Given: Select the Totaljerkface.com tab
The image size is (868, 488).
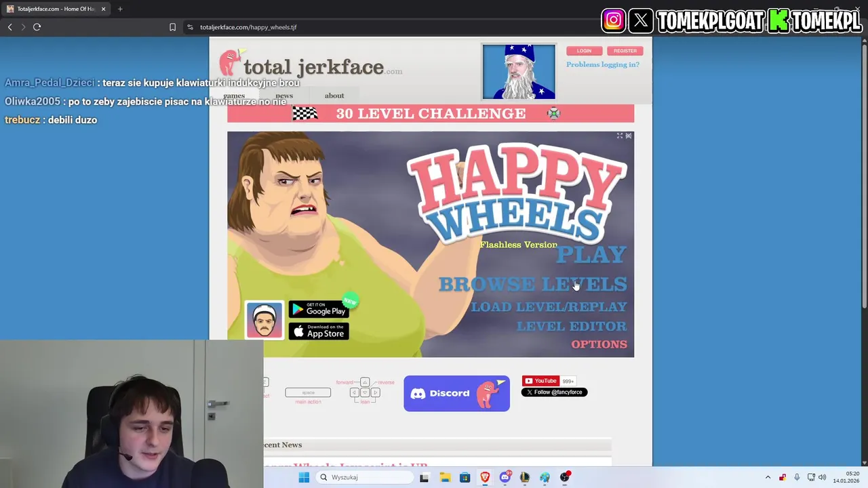Looking at the screenshot, I should 56,9.
